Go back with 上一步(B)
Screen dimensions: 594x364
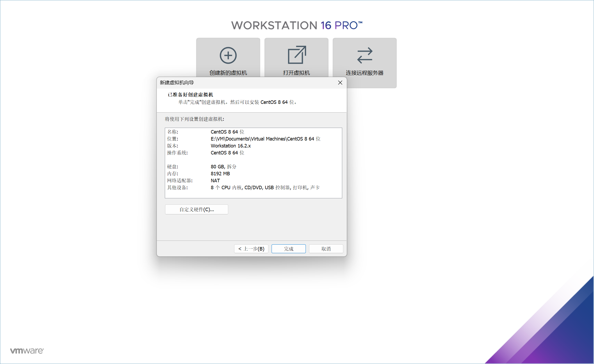tap(251, 249)
